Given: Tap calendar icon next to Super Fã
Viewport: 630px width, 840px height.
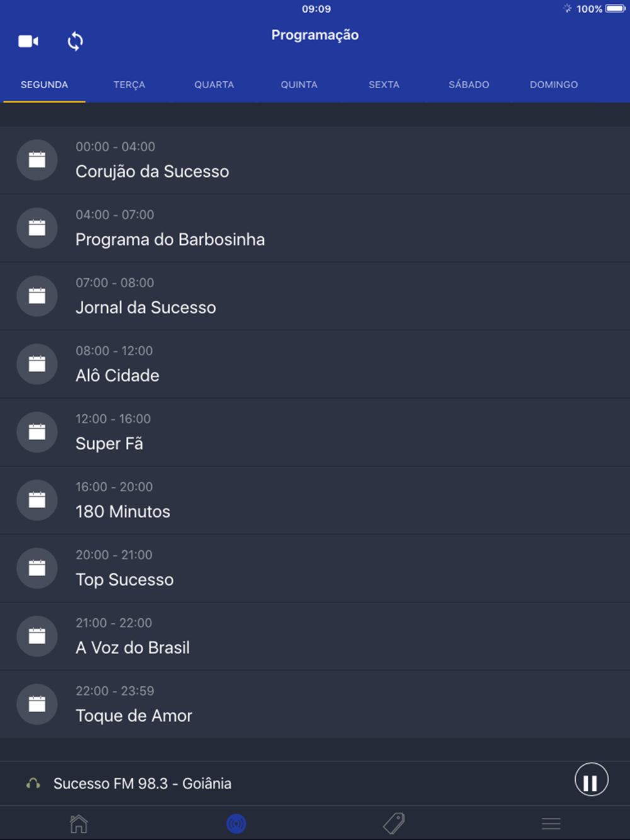Looking at the screenshot, I should coord(37,432).
